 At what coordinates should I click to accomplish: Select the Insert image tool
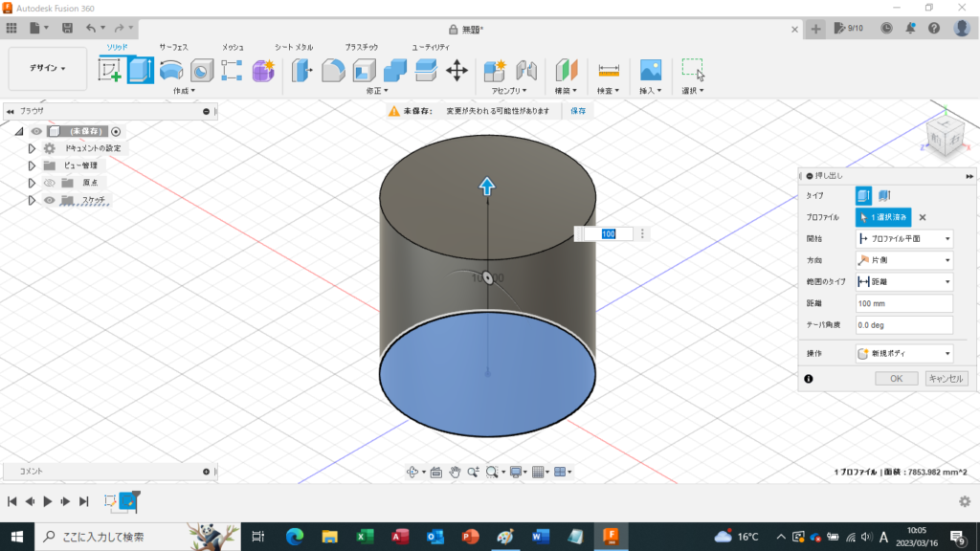coord(651,70)
